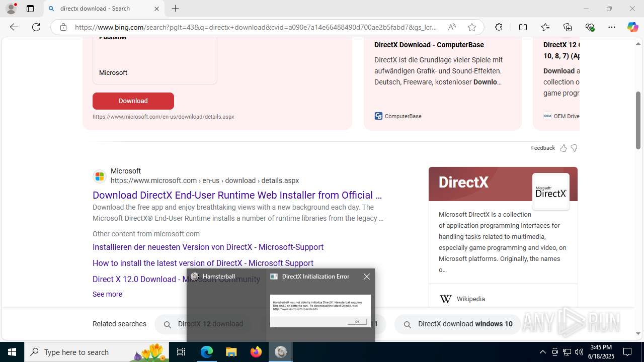Open the Favorites list icon

tap(545, 27)
